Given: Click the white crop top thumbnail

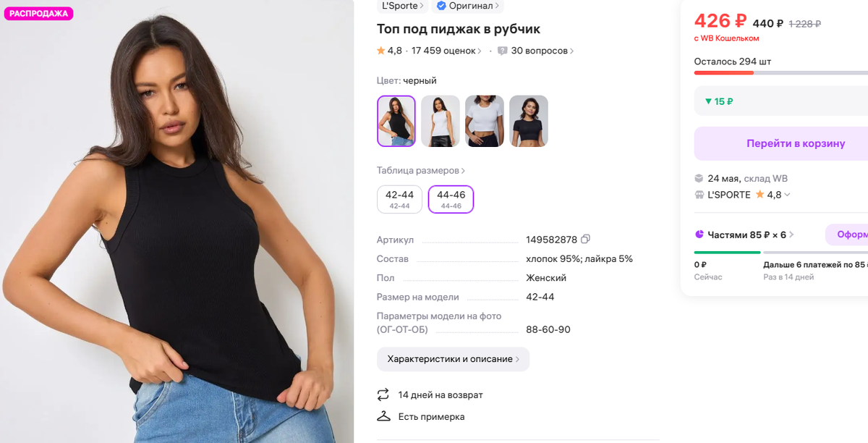Looking at the screenshot, I should (485, 121).
